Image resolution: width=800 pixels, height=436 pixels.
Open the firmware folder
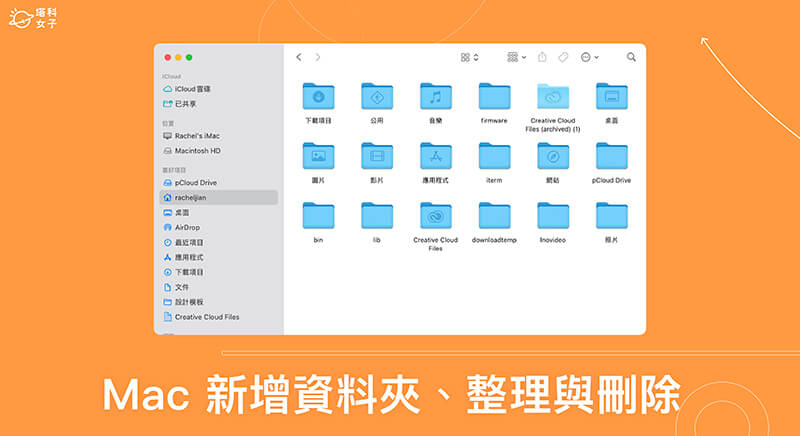click(494, 96)
